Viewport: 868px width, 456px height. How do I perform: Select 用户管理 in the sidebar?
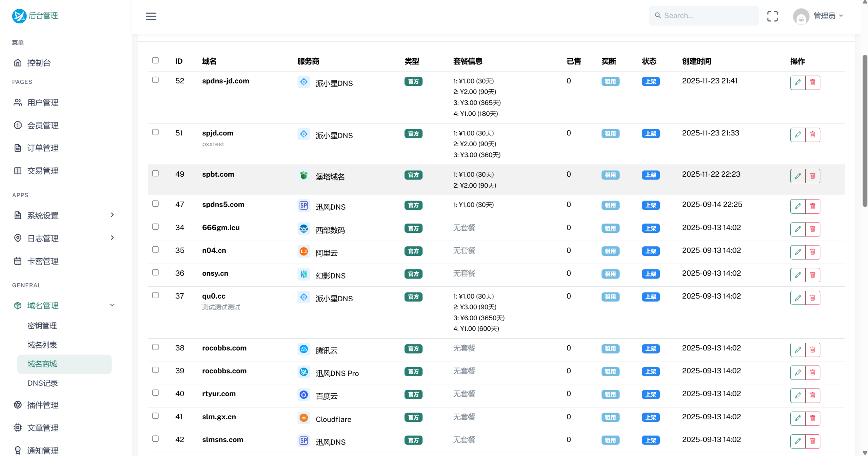pos(43,102)
